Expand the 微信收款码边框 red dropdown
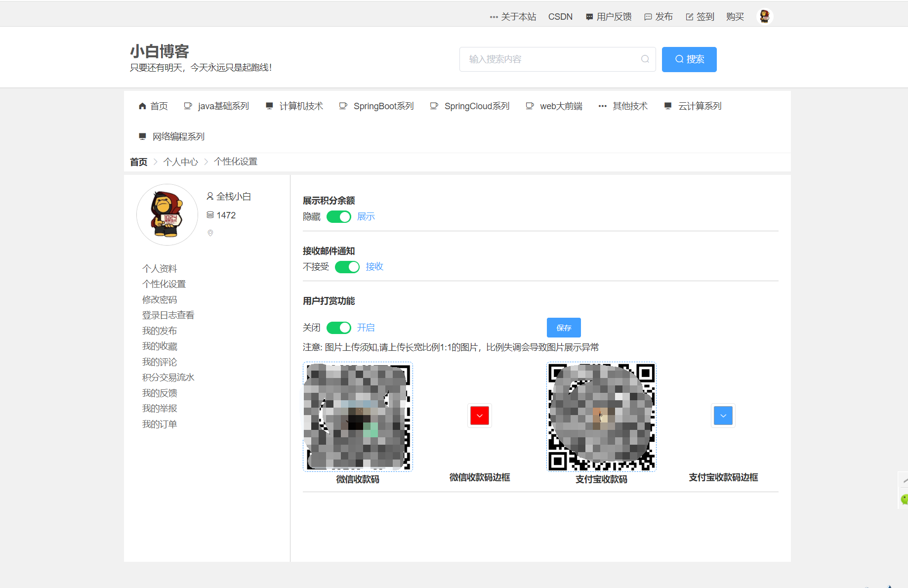Viewport: 908px width, 588px height. click(479, 416)
